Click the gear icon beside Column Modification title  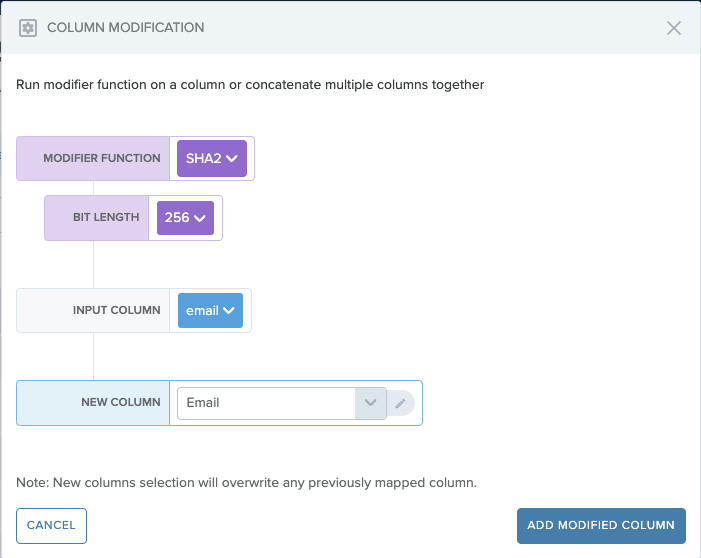(28, 28)
